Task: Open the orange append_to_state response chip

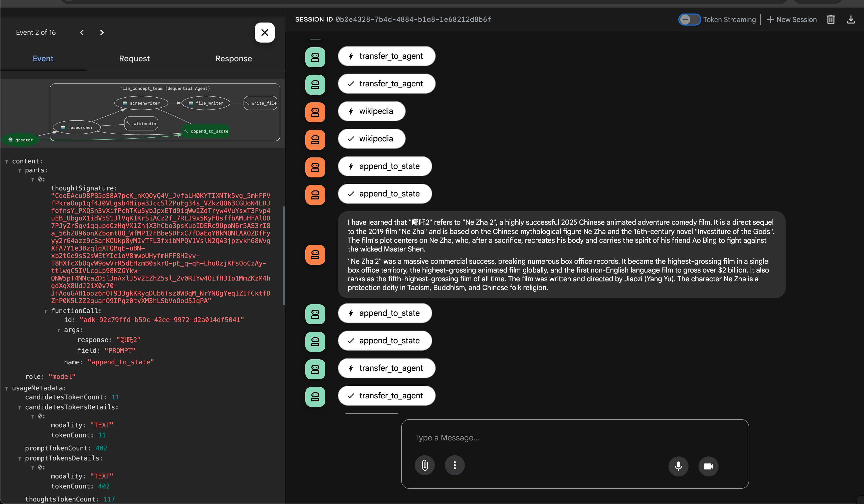Action: coord(385,194)
